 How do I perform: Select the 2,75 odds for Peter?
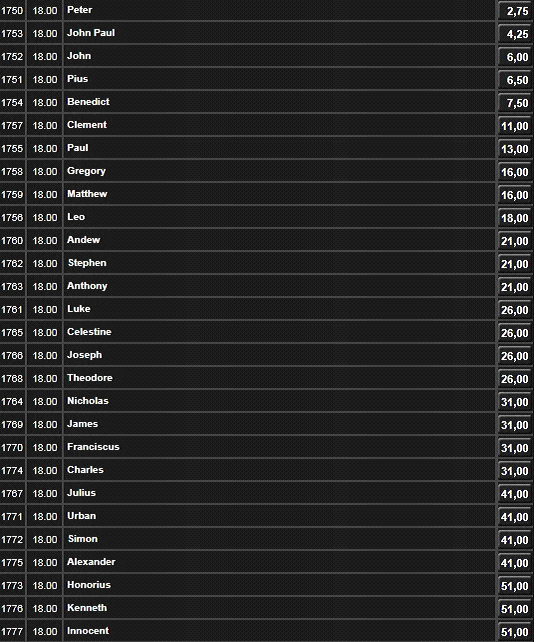click(515, 11)
